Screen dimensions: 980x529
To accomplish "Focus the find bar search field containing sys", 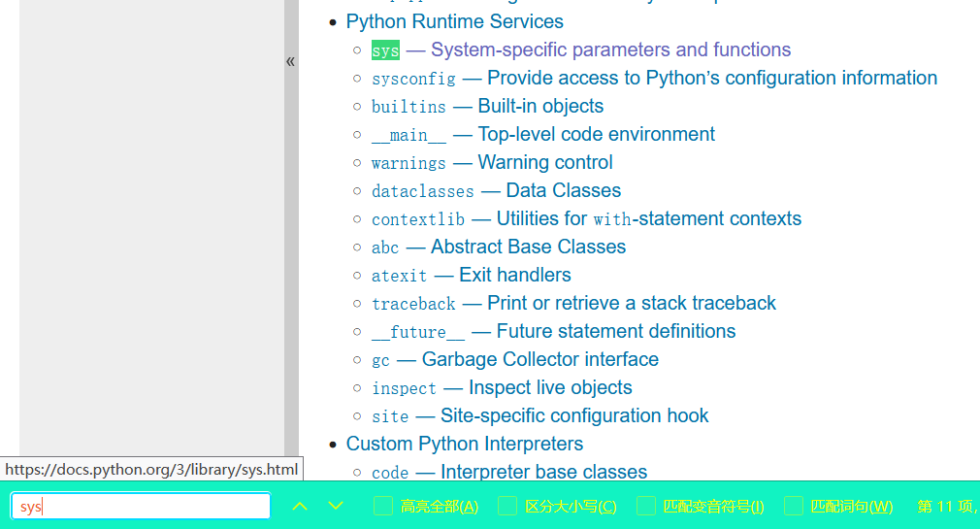I will click(x=141, y=506).
